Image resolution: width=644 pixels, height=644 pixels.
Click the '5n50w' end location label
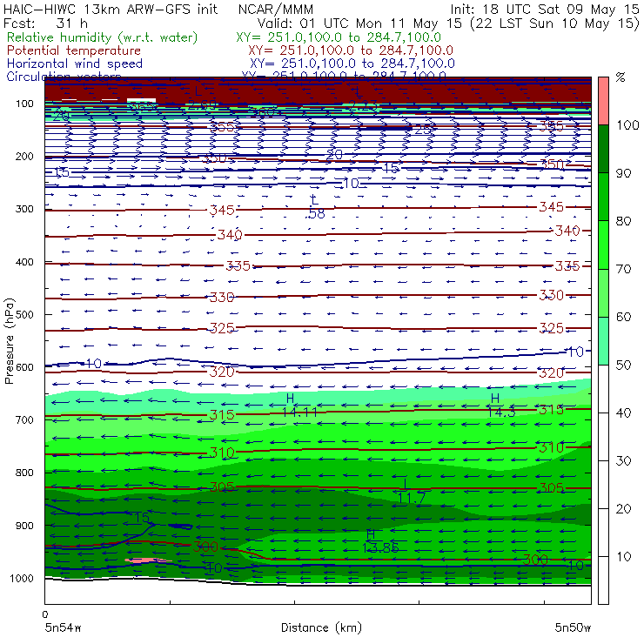point(573,627)
